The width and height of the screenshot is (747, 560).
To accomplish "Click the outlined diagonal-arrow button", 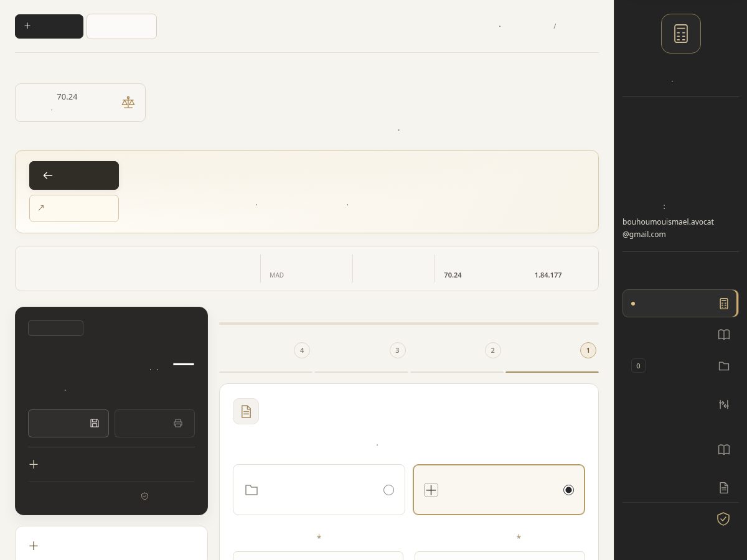I will click(x=74, y=208).
